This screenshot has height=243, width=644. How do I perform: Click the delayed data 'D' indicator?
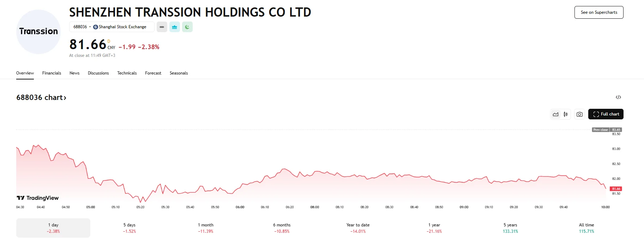coord(109,41)
